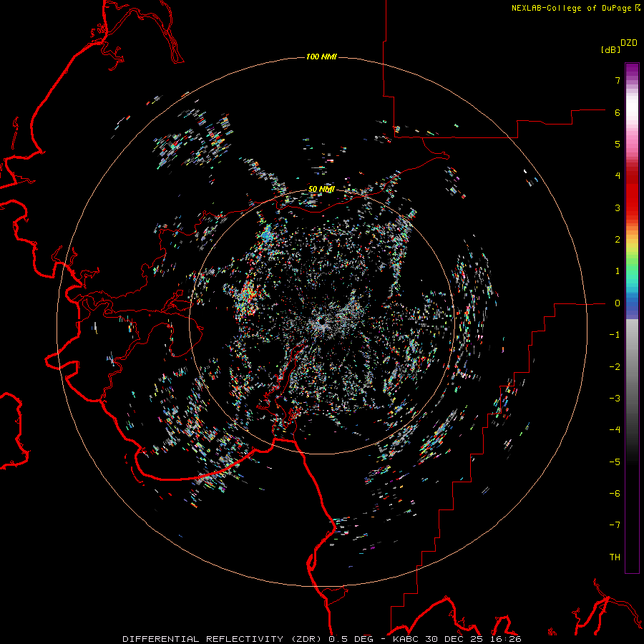Screen dimensions: 644x644
Task: Click the DZD [dB] color scale heading
Action: click(618, 46)
